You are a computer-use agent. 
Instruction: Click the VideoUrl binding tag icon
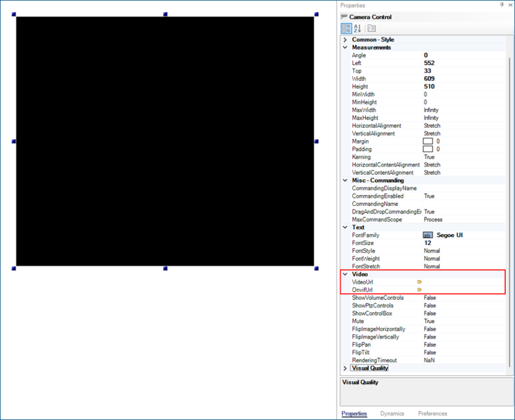click(419, 282)
